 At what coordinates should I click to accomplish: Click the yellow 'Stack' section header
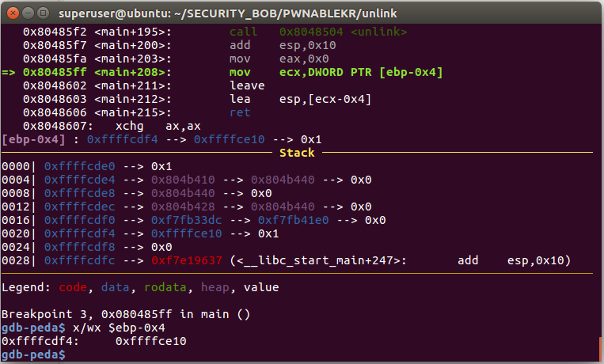pyautogui.click(x=297, y=153)
